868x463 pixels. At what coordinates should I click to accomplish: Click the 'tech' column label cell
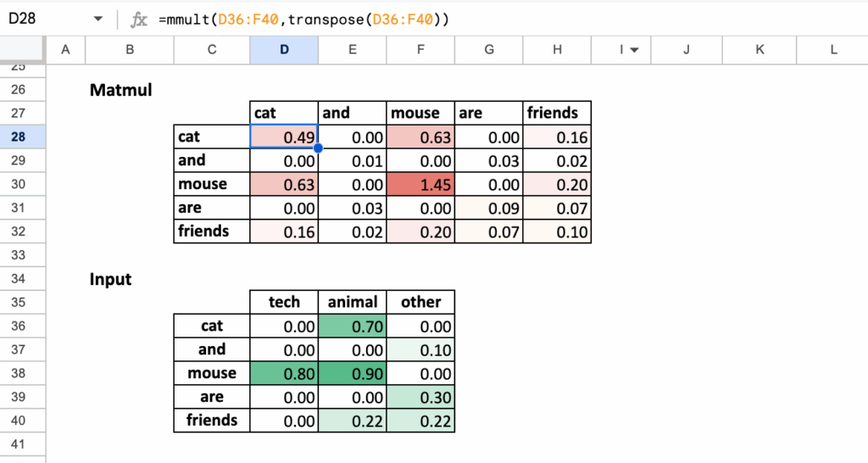pyautogui.click(x=284, y=302)
